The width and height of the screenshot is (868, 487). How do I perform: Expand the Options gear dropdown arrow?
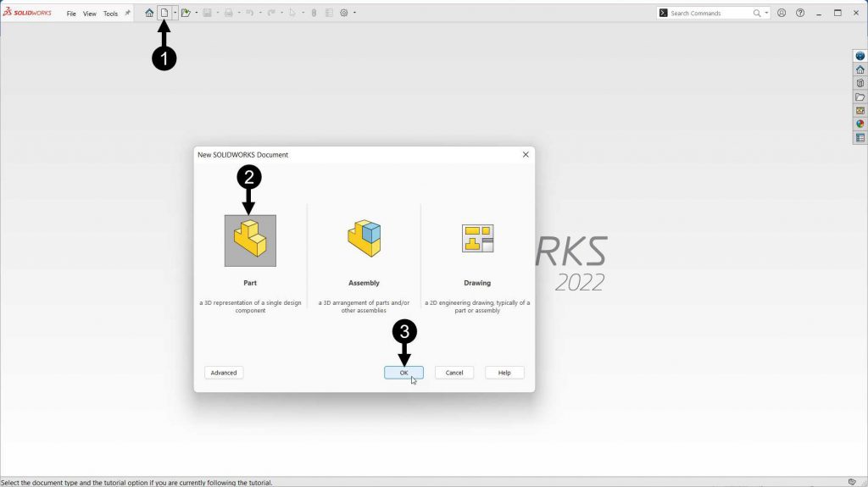click(x=354, y=13)
